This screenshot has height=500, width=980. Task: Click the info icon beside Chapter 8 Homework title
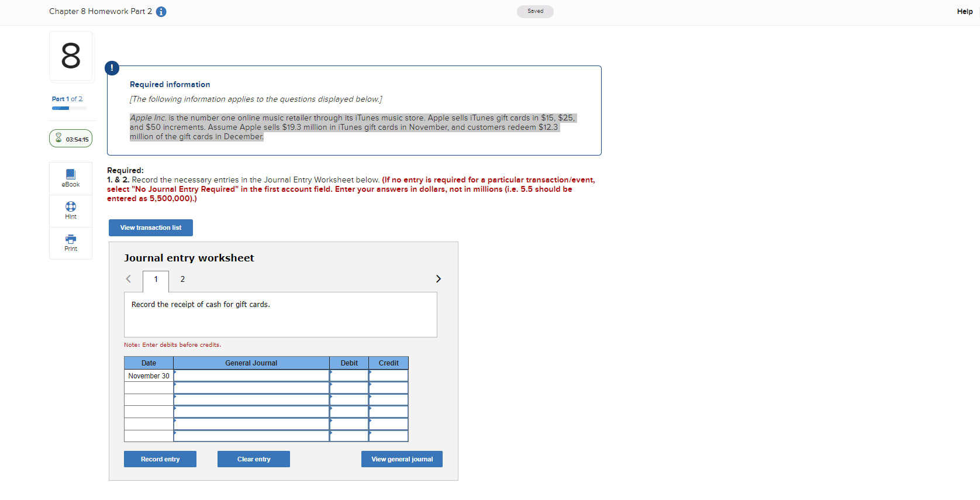click(161, 12)
